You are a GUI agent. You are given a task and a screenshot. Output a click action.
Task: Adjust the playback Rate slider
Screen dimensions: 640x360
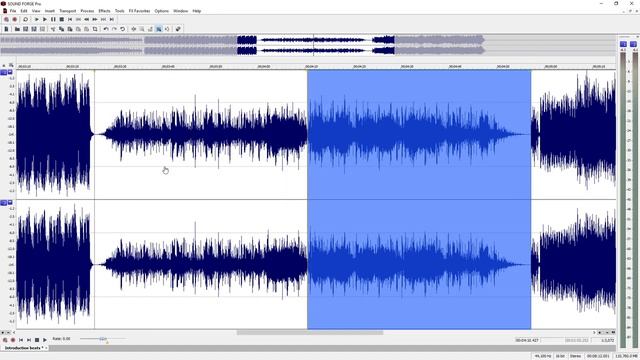pos(103,339)
